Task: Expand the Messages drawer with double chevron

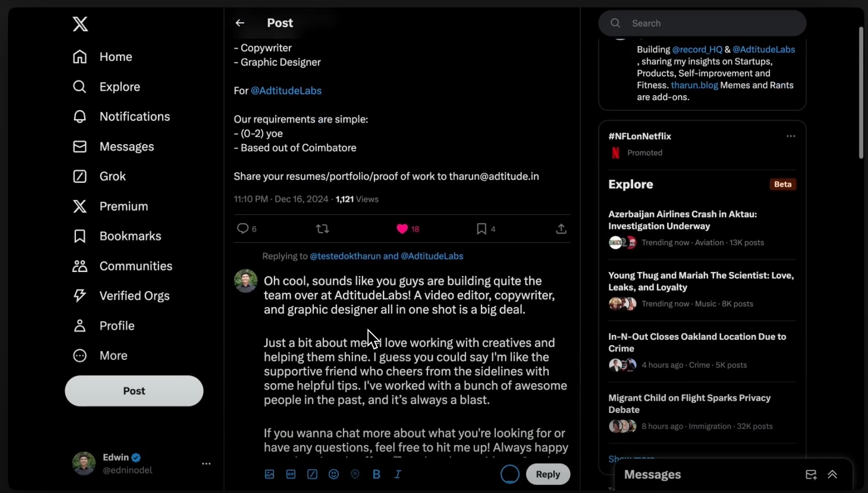Action: pos(832,474)
